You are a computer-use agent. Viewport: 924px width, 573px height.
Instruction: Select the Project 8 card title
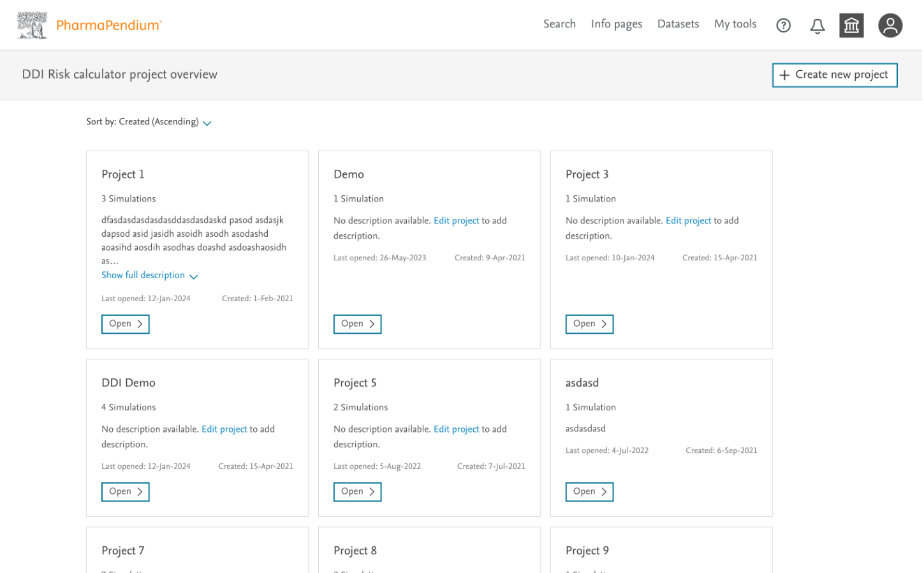(355, 551)
